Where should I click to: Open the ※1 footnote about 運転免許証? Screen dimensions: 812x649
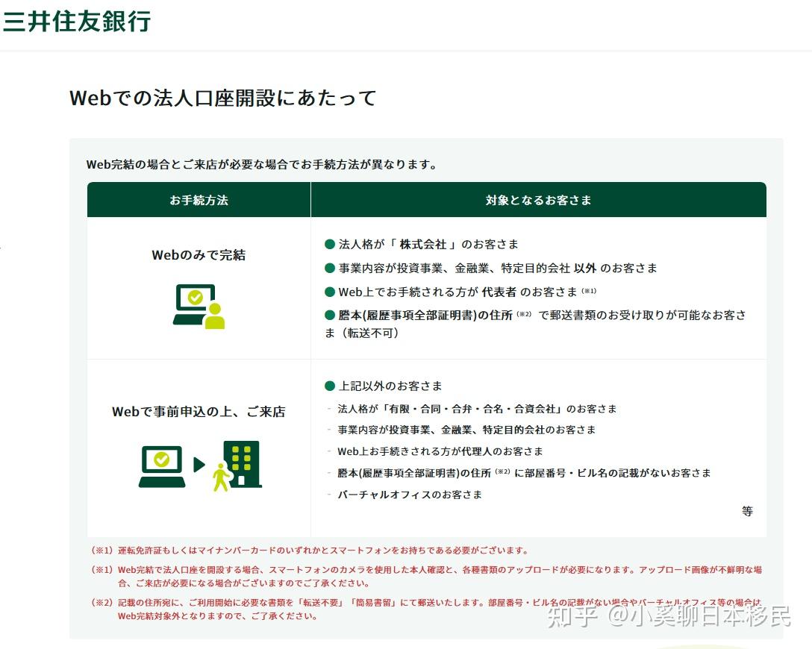coord(313,549)
